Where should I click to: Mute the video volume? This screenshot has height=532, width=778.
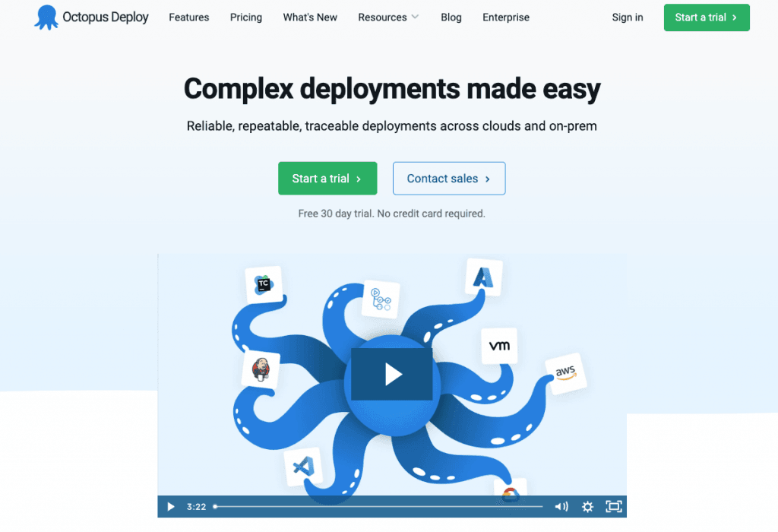click(561, 506)
